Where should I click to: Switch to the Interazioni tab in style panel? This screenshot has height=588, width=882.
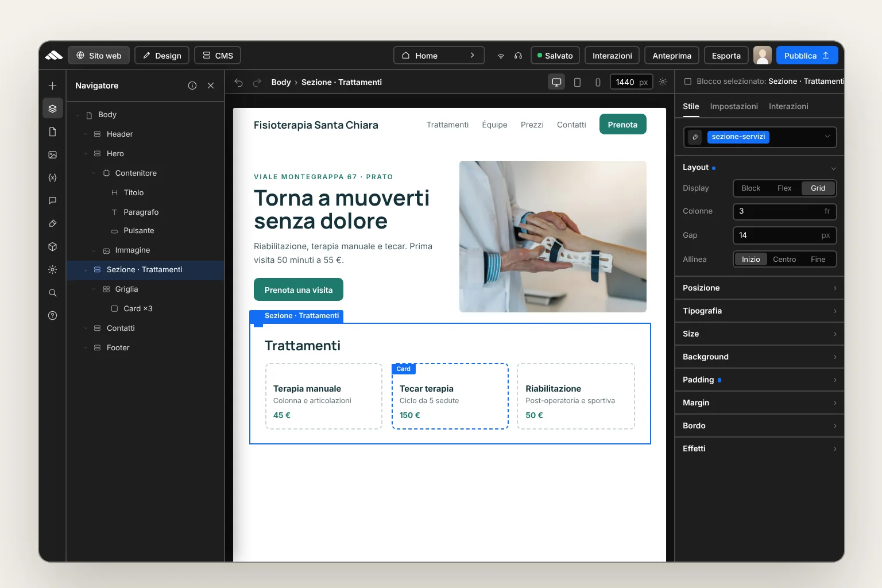[788, 106]
